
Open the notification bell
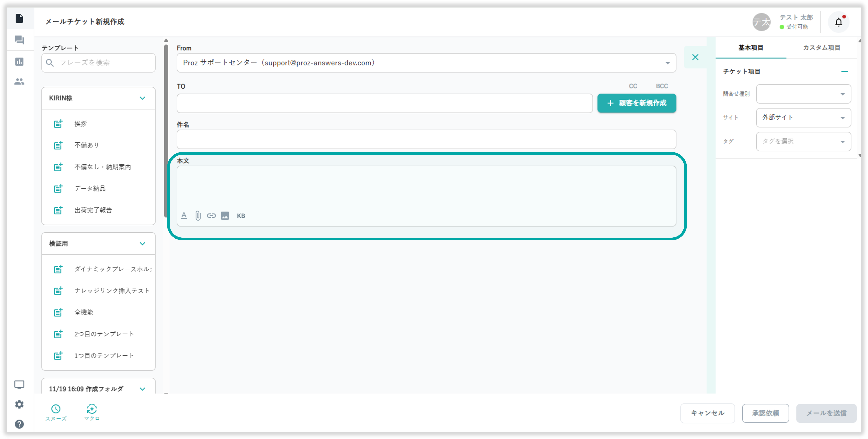tap(838, 22)
